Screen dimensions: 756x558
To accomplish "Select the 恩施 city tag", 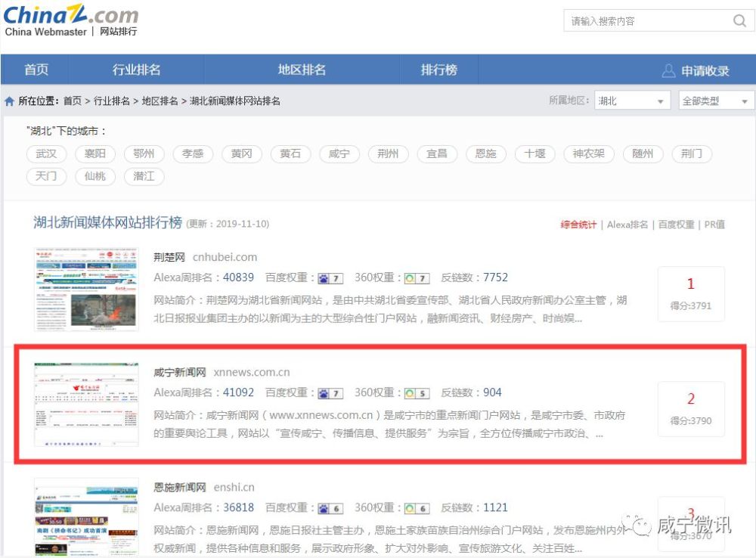I will [486, 153].
